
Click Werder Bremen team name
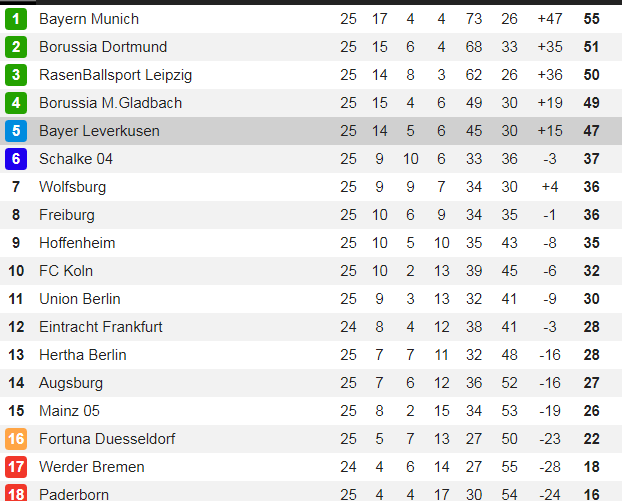(x=91, y=467)
